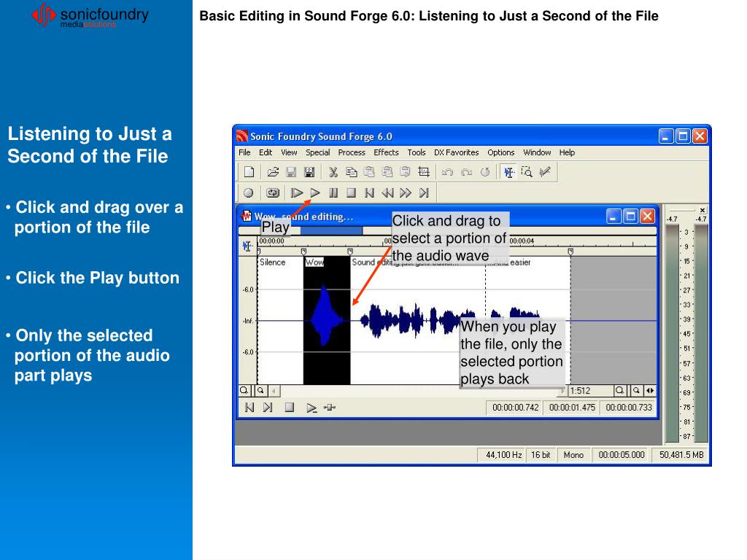Click the Mono channels status field
Image resolution: width=747 pixels, height=560 pixels.
click(x=573, y=455)
